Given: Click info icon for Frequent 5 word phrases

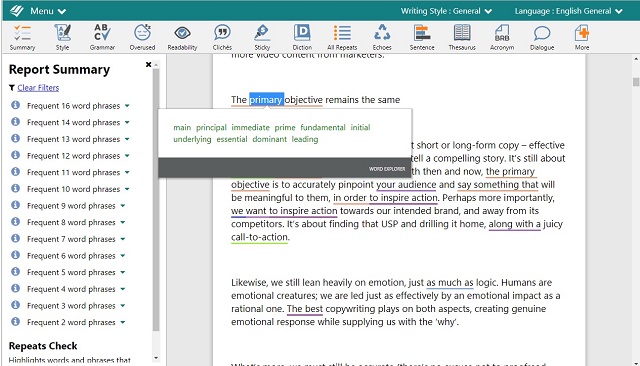Looking at the screenshot, I should 16,272.
